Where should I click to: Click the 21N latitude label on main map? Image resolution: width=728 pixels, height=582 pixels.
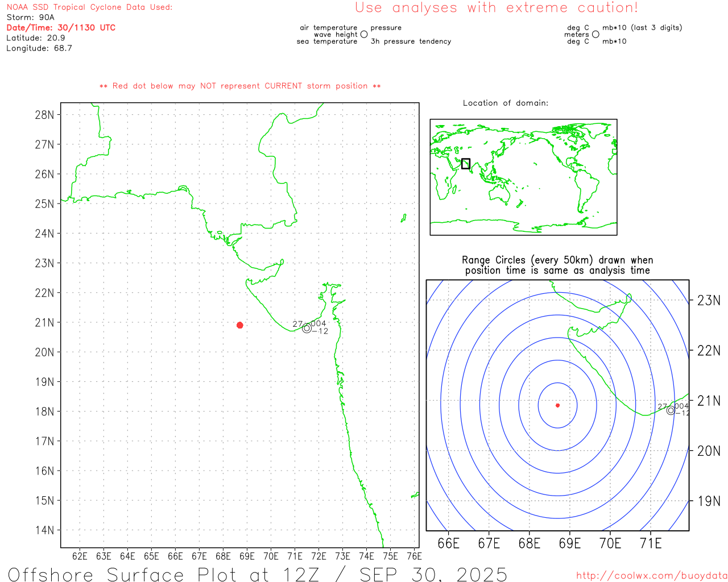tap(44, 323)
